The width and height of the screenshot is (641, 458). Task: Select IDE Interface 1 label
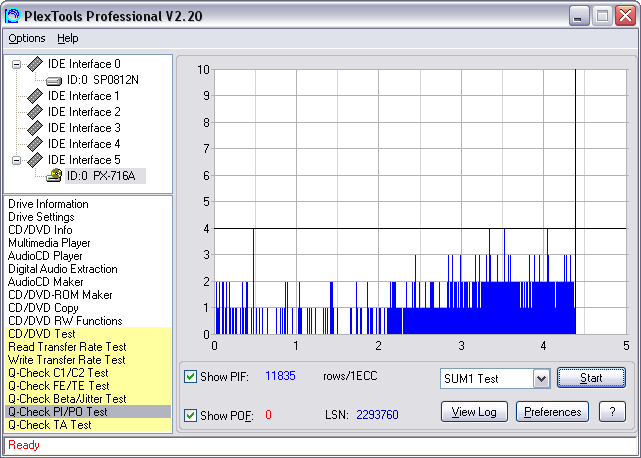(84, 96)
